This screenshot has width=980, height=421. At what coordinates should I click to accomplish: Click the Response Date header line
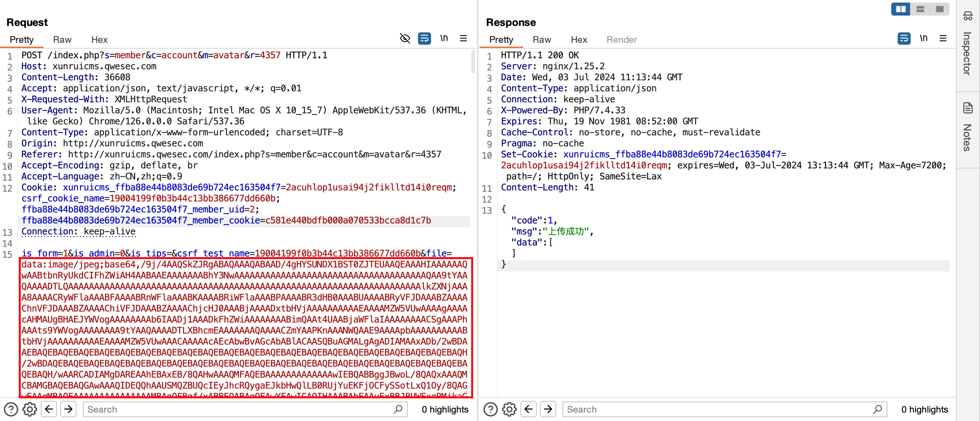(591, 78)
